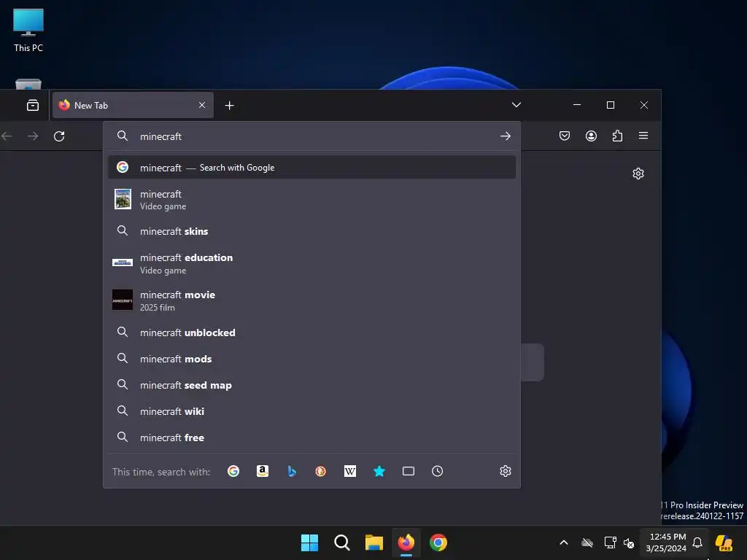Image resolution: width=747 pixels, height=560 pixels.
Task: Choose minecraft skins suggestion
Action: (311, 231)
